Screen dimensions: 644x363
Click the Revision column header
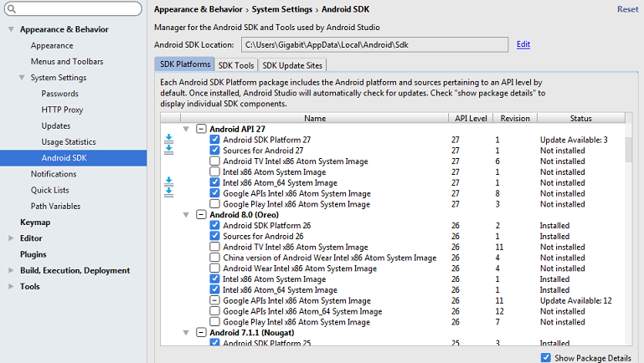[x=515, y=118]
